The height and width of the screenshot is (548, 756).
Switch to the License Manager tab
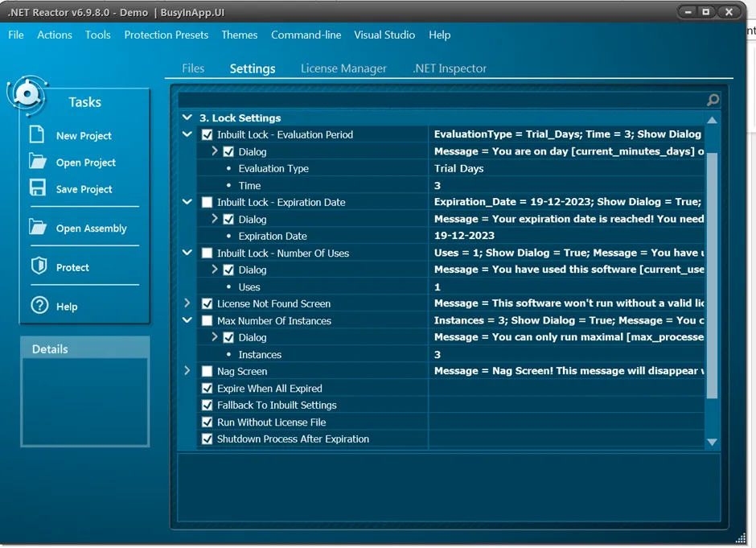(343, 68)
